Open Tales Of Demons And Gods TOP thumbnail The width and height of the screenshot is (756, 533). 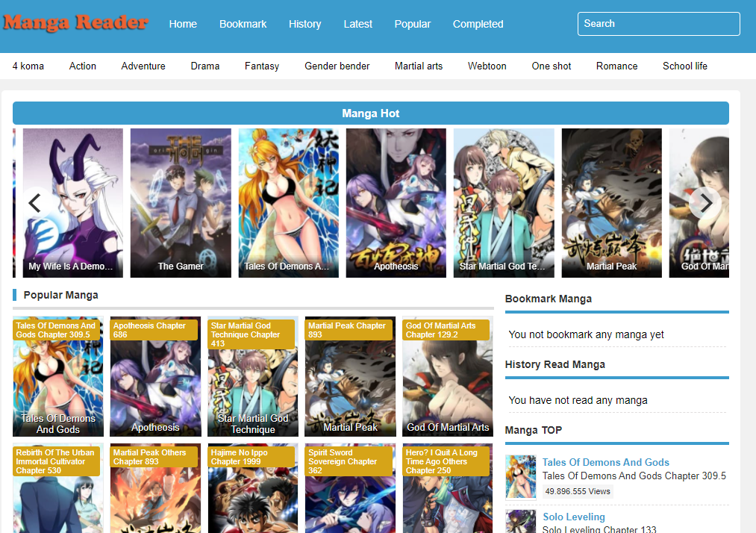pos(521,476)
